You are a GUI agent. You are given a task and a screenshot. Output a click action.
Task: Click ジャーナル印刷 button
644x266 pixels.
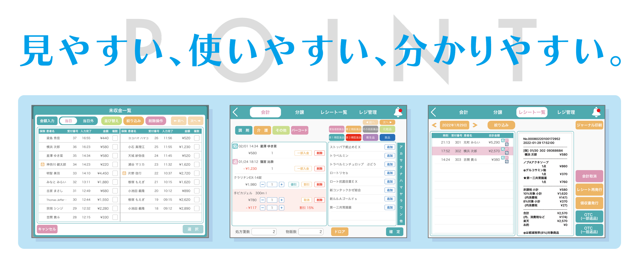pos(589,125)
